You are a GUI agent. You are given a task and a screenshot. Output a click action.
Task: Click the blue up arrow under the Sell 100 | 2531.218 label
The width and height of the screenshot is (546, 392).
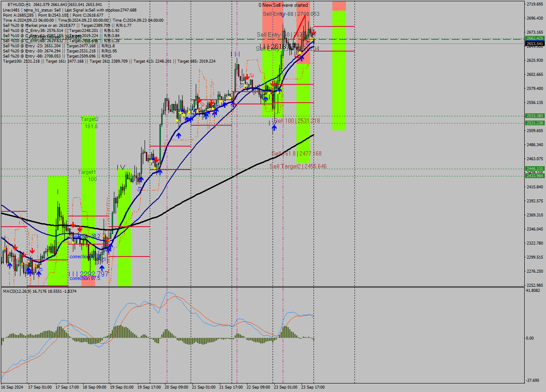[274, 127]
